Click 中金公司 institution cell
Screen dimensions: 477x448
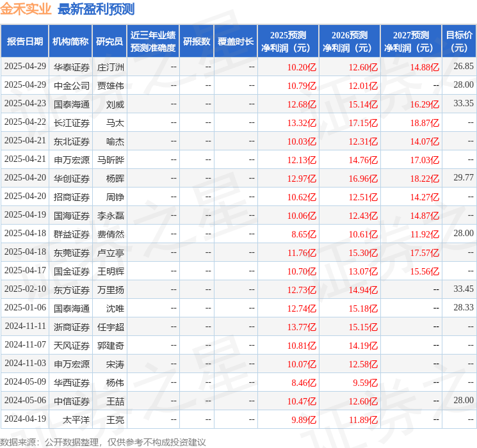pos(72,86)
